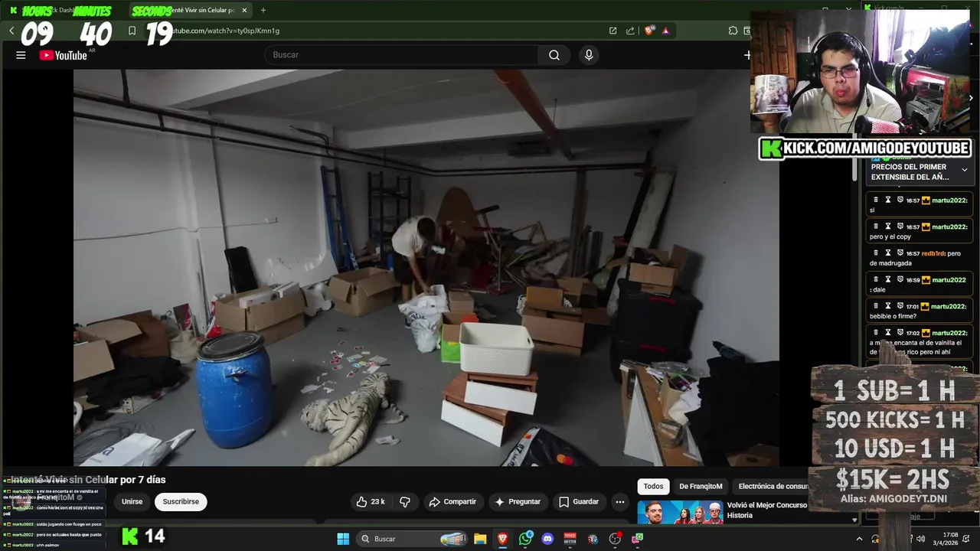Click the 'Compartir' share button
Viewport: 980px width, 551px height.
tap(452, 502)
